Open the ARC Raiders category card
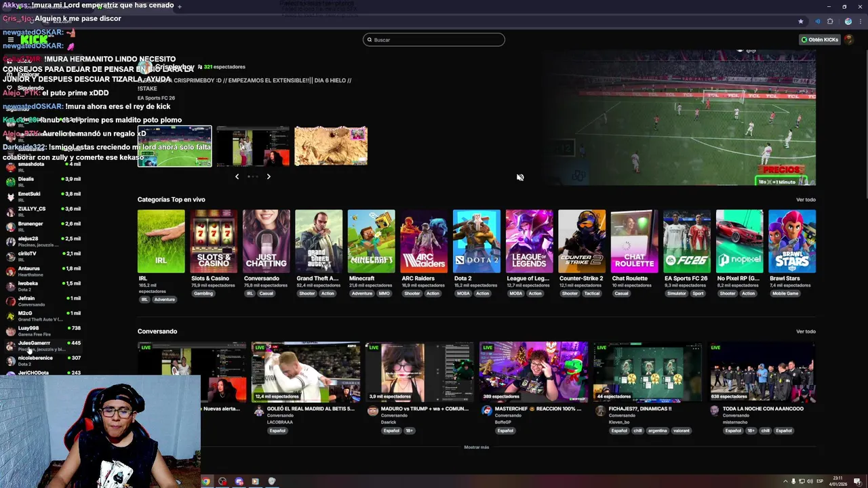The width and height of the screenshot is (868, 488). pyautogui.click(x=424, y=241)
